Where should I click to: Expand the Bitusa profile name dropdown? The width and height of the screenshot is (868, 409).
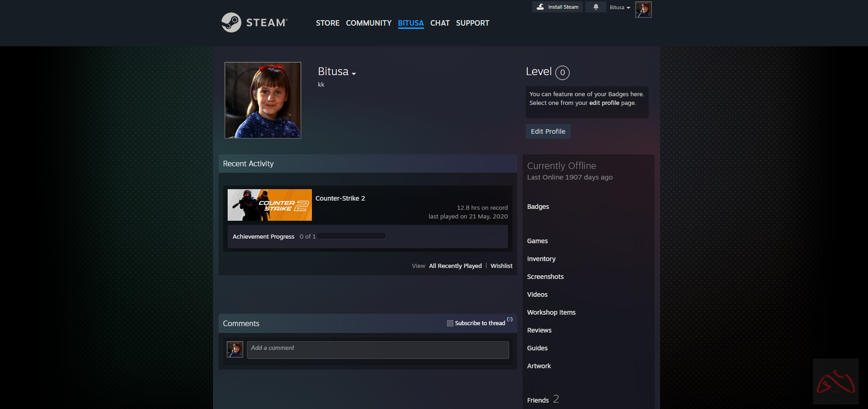(354, 74)
